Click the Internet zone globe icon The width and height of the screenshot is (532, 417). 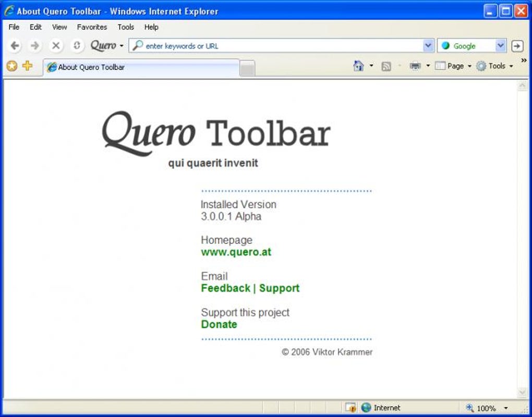click(366, 408)
